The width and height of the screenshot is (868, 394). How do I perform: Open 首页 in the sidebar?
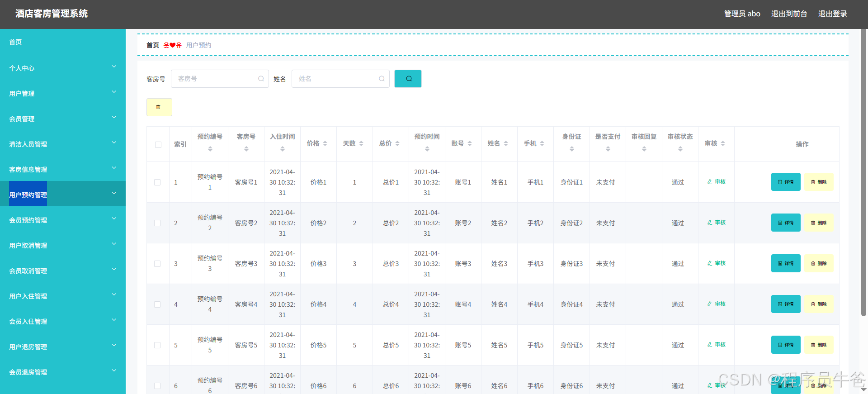tap(15, 42)
